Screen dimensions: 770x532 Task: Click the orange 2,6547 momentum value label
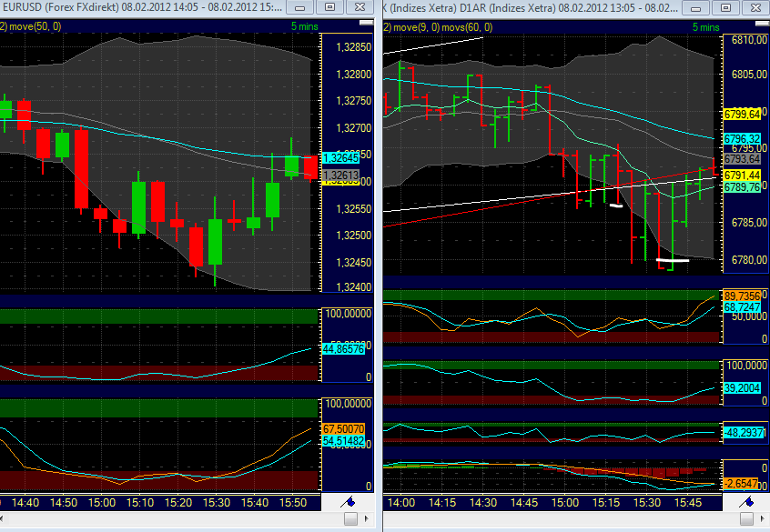pos(741,485)
